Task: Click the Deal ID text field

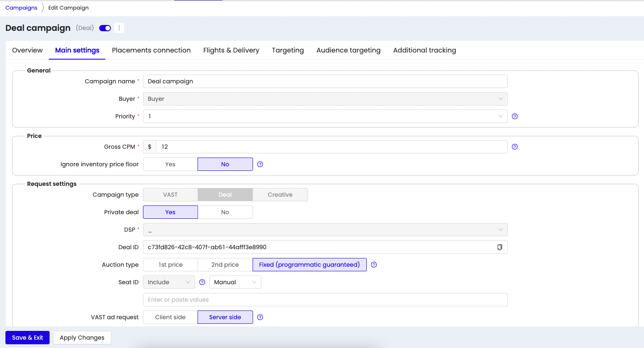Action: (x=325, y=247)
